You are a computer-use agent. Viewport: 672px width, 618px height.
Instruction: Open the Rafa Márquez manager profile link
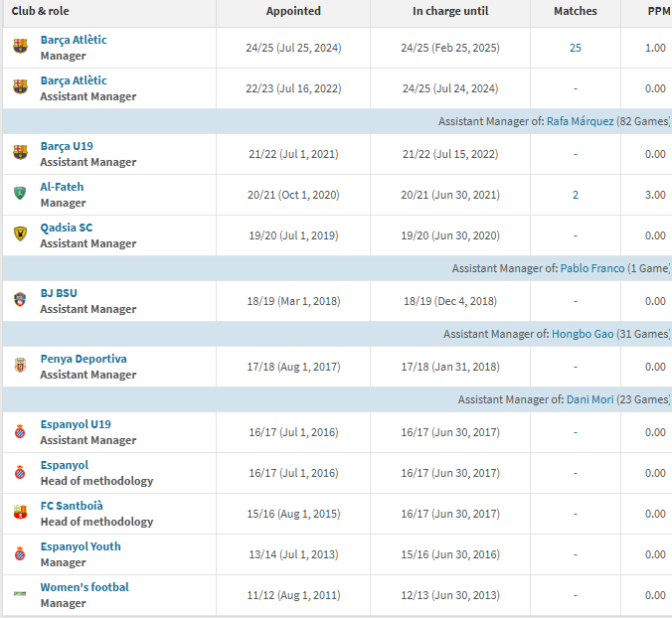[580, 121]
